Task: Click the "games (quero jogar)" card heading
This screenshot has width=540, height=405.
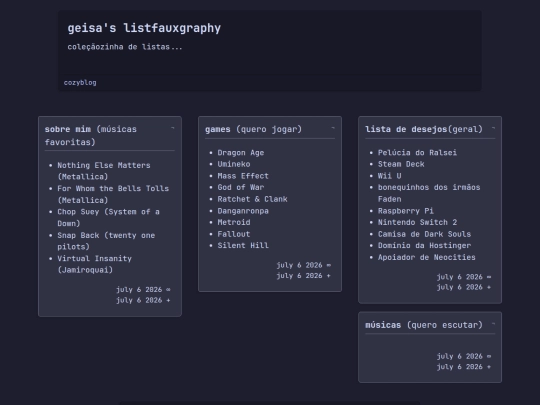Action: (253, 129)
